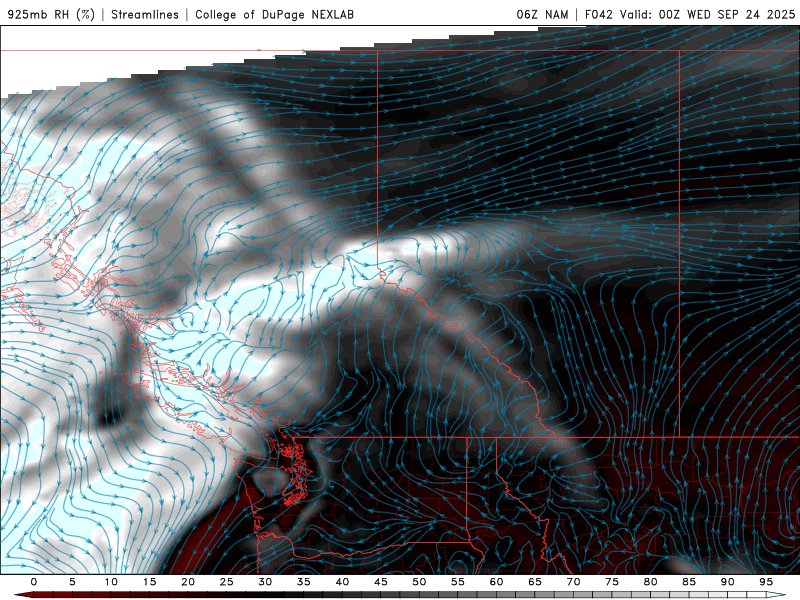Click the "90" colorbar scale label
Image resolution: width=800 pixels, height=600 pixels.
point(727,582)
